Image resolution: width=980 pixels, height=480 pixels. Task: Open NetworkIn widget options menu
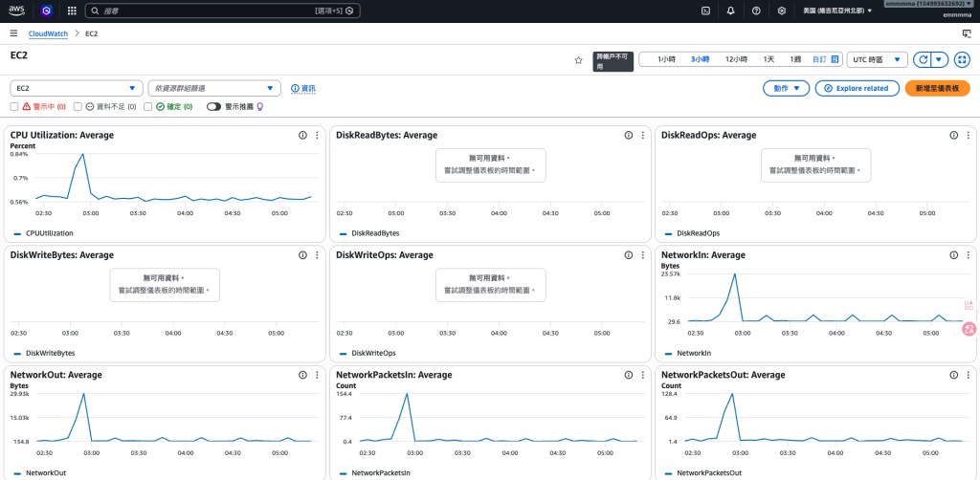point(968,255)
